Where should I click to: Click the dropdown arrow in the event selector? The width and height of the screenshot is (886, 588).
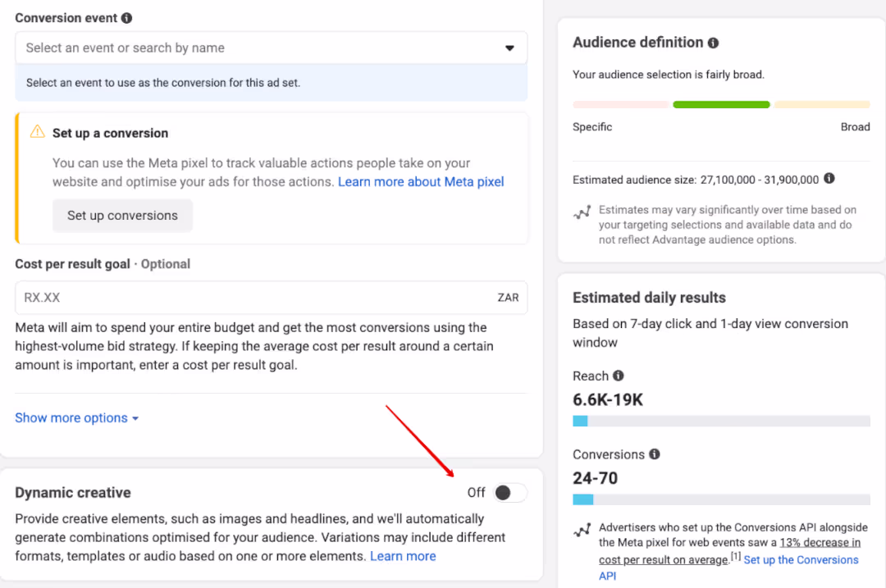pyautogui.click(x=509, y=48)
